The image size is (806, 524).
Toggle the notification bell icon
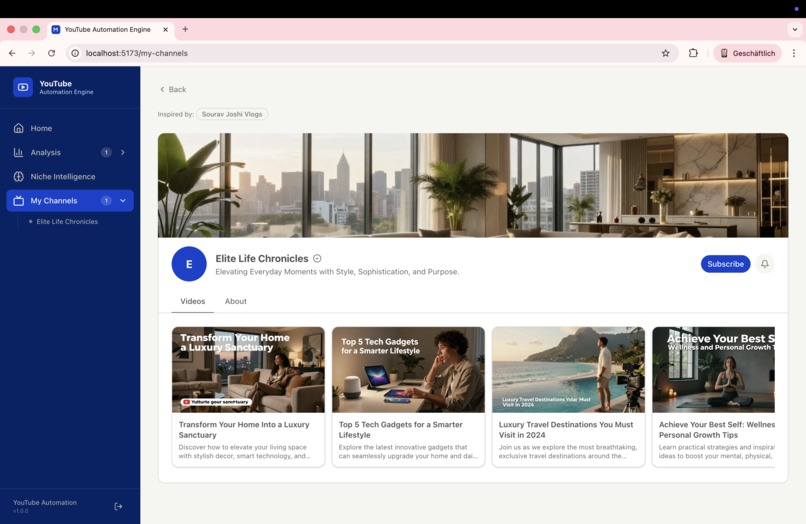pos(765,264)
